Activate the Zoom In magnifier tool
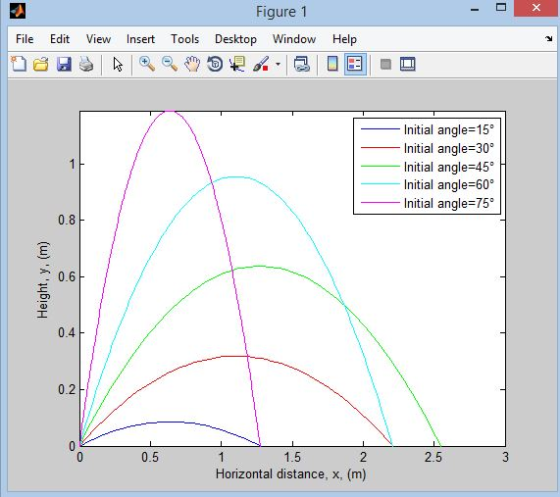Image resolution: width=560 pixels, height=497 pixels. pyautogui.click(x=147, y=64)
